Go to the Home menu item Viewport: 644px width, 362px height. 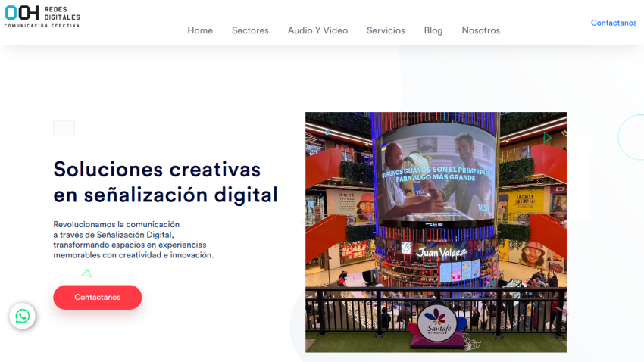pyautogui.click(x=200, y=30)
